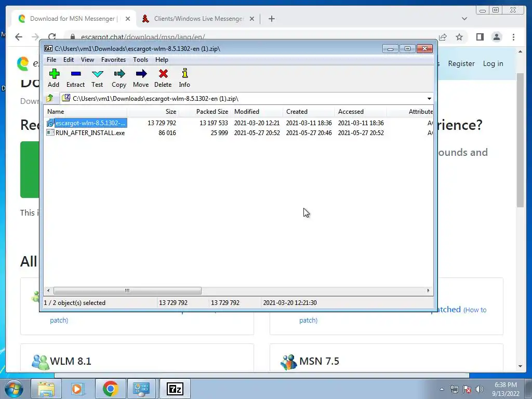Open Windows Media Player from taskbar

pos(78,389)
